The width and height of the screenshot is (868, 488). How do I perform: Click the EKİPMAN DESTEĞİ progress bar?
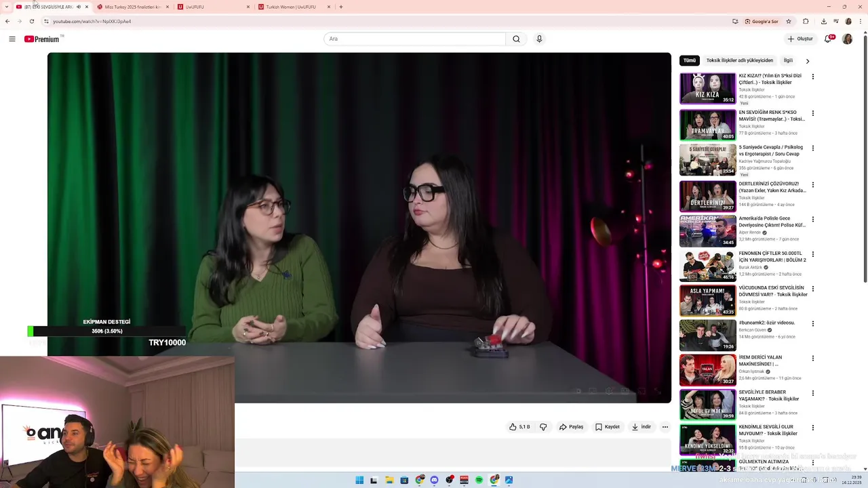coord(108,331)
